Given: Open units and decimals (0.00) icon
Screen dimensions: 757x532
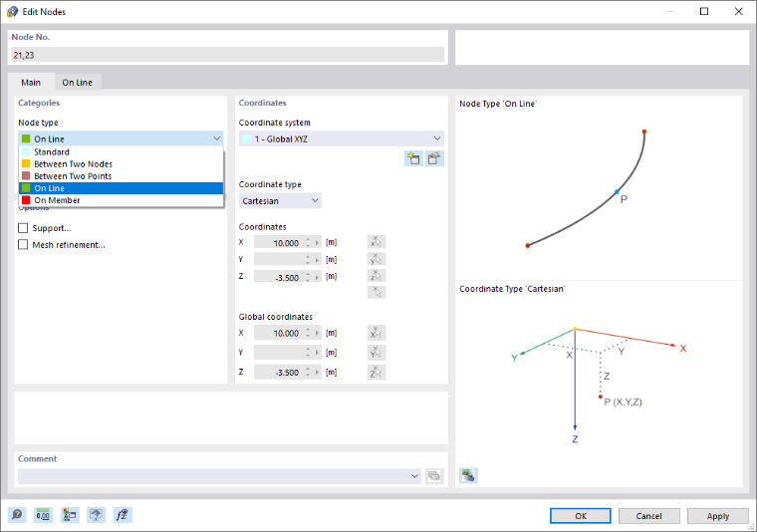Looking at the screenshot, I should pyautogui.click(x=43, y=515).
